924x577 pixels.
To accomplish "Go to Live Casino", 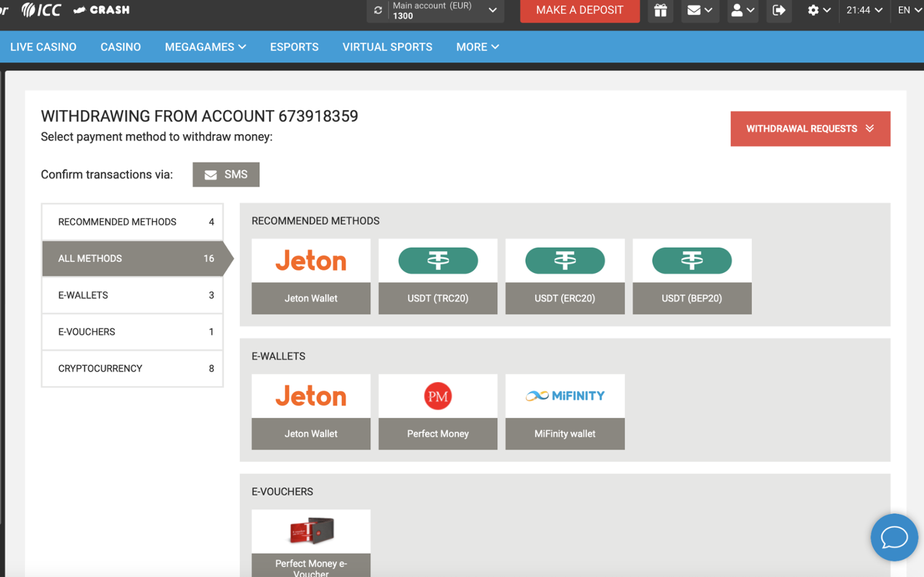I will (x=43, y=47).
